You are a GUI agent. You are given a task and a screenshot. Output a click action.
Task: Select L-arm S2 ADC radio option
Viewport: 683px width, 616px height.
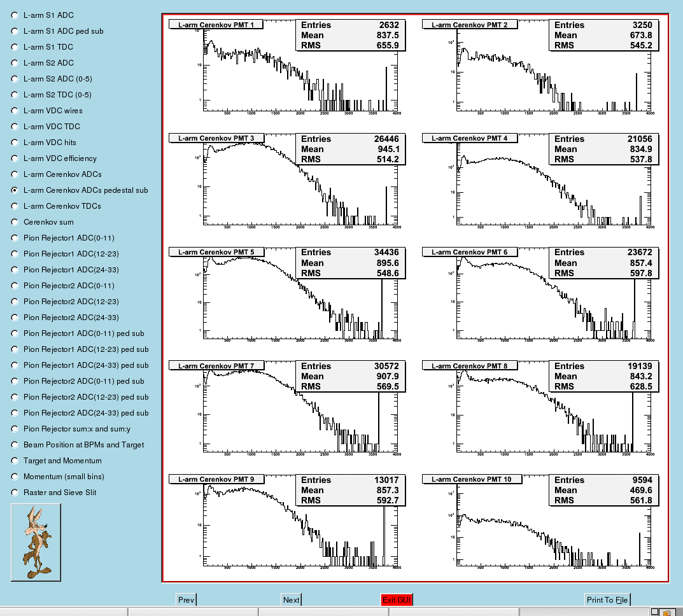(x=15, y=63)
